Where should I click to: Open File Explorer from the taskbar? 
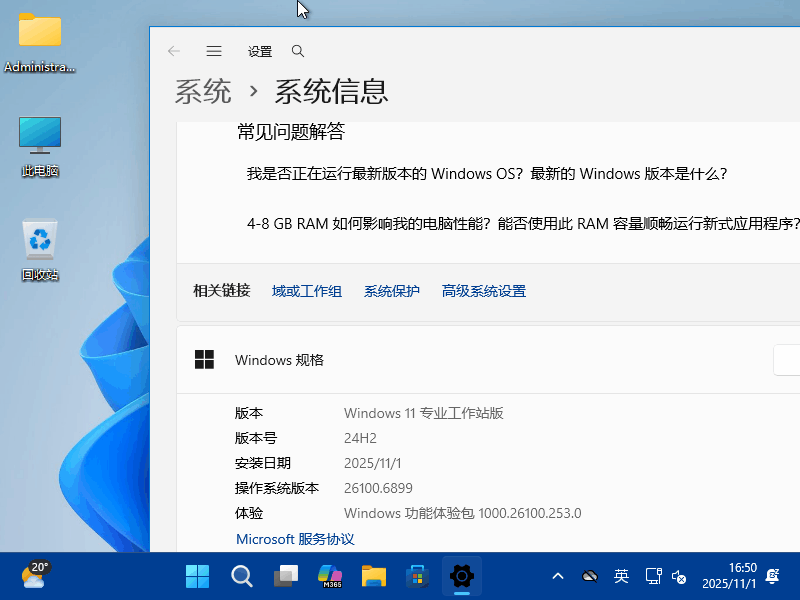(x=373, y=576)
